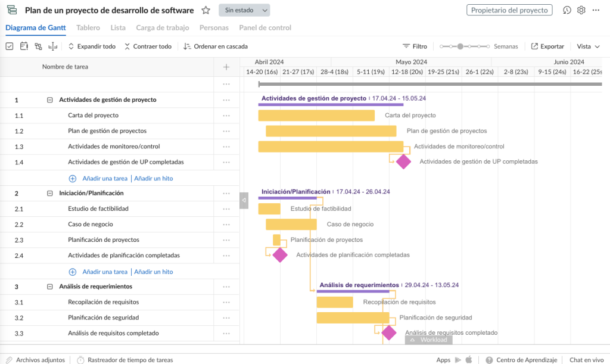The height and width of the screenshot is (364, 610).
Task: Collapse Análisis de requerimientos group
Action: point(50,287)
